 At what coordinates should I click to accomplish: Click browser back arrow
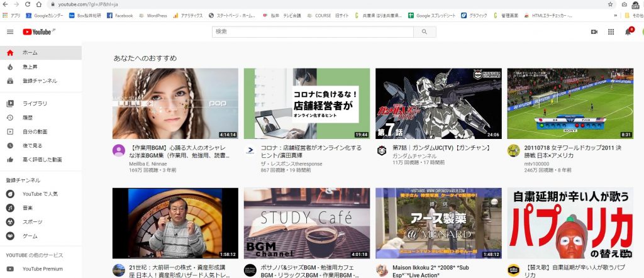(5, 4)
